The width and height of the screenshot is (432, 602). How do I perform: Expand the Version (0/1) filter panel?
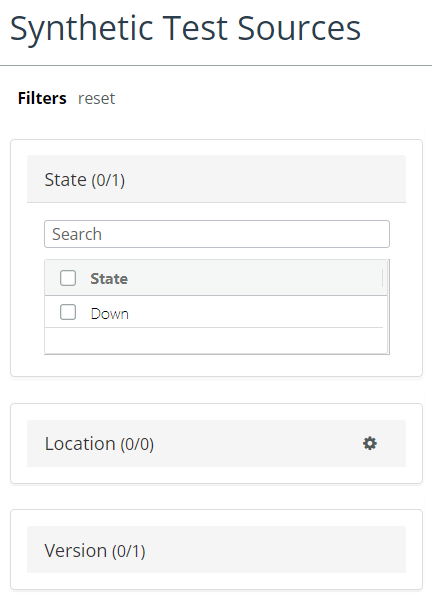coord(216,549)
